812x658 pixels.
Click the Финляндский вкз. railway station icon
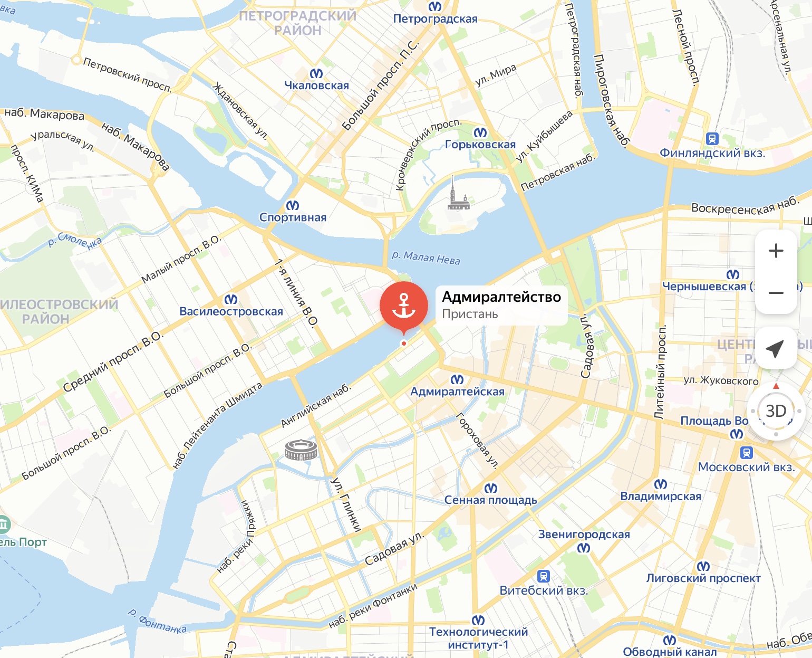tap(712, 139)
